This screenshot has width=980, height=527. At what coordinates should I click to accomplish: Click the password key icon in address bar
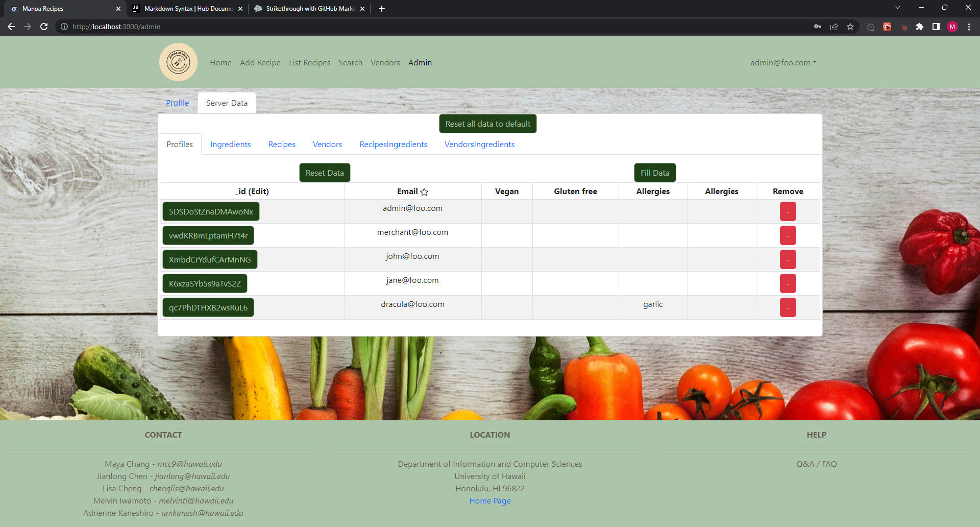[x=818, y=27]
